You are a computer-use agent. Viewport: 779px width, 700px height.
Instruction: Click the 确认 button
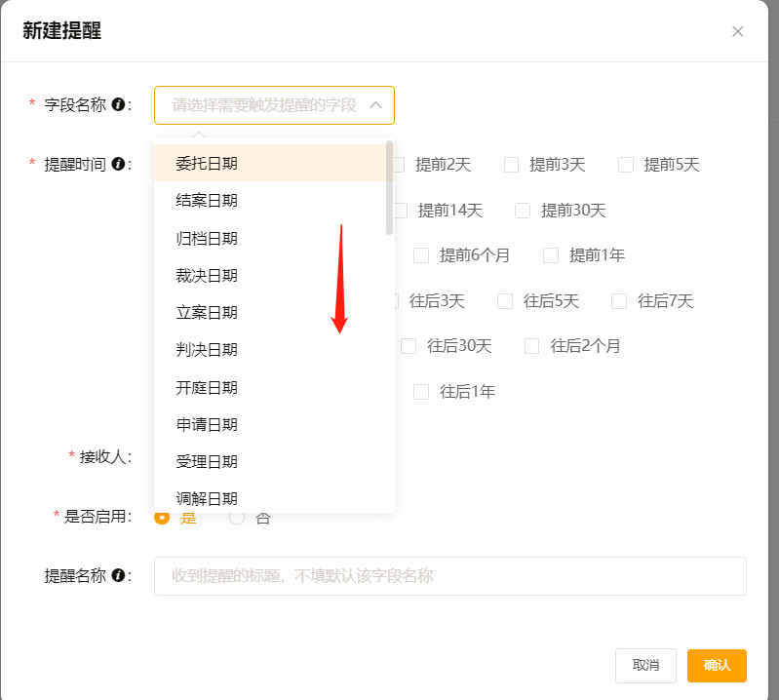pyautogui.click(x=717, y=665)
